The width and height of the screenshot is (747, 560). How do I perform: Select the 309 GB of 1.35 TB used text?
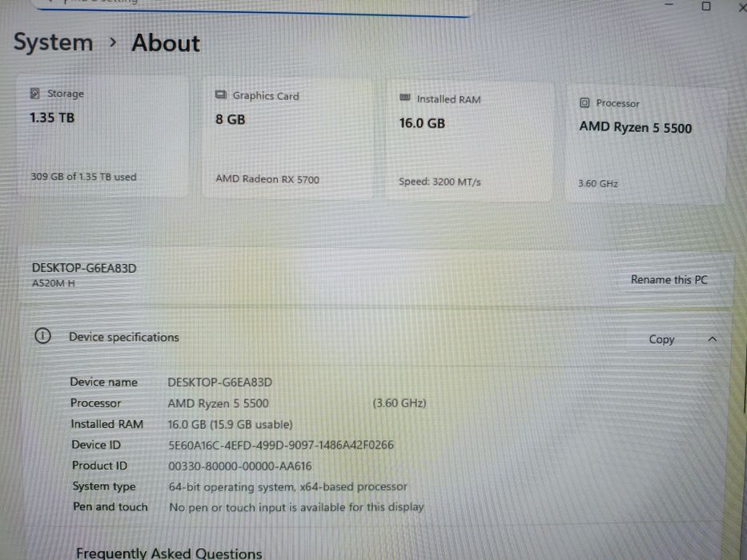pyautogui.click(x=83, y=177)
